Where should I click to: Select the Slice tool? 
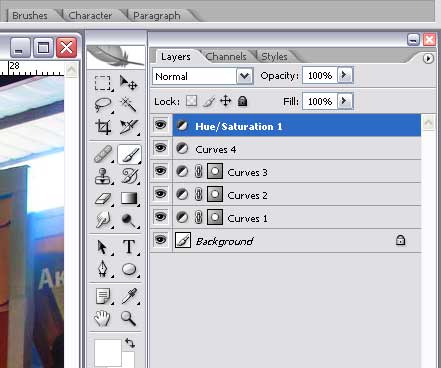click(129, 127)
